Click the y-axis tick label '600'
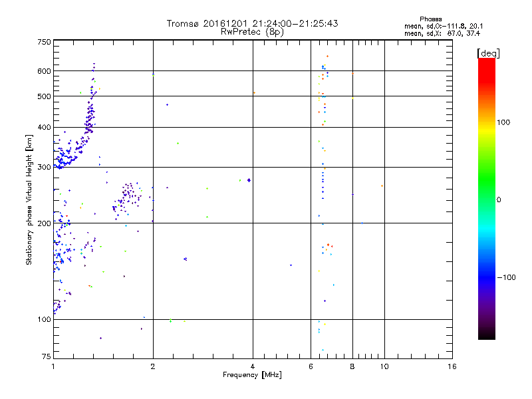 [44, 71]
